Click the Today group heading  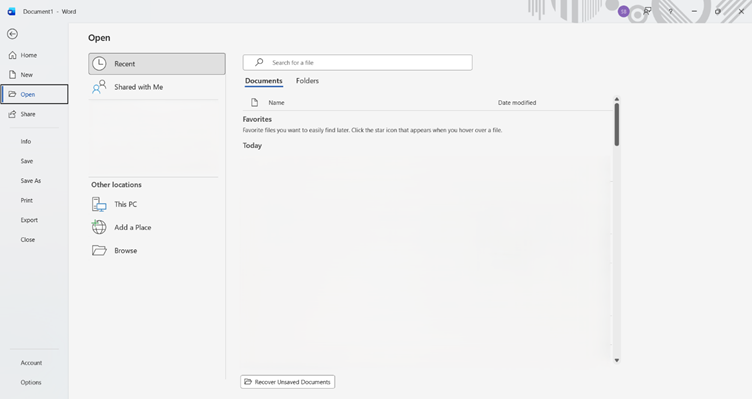click(252, 145)
